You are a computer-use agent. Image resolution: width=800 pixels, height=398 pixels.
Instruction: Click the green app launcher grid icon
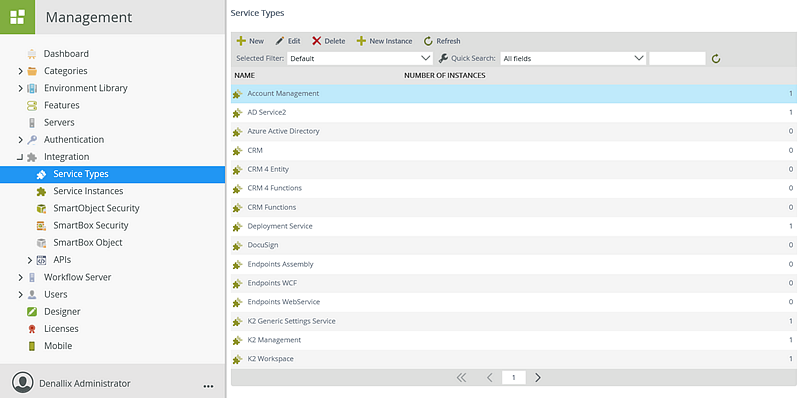pyautogui.click(x=17, y=17)
